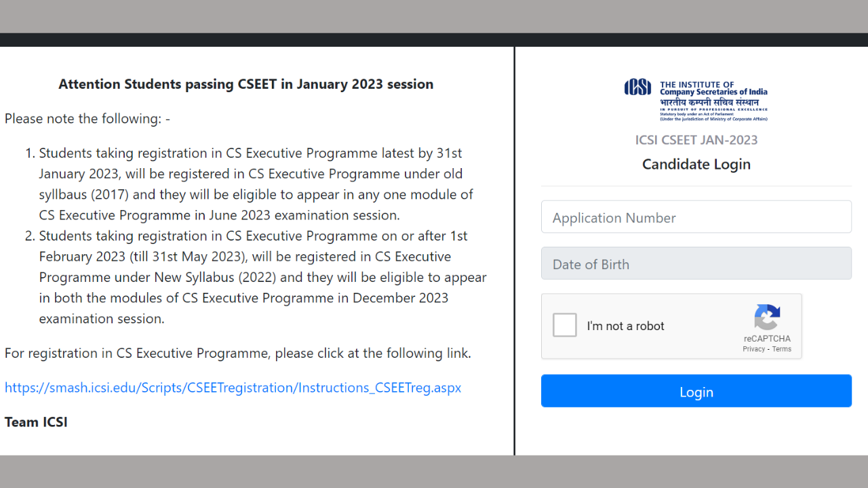
Task: Click the "Please note the following" line
Action: click(x=87, y=119)
